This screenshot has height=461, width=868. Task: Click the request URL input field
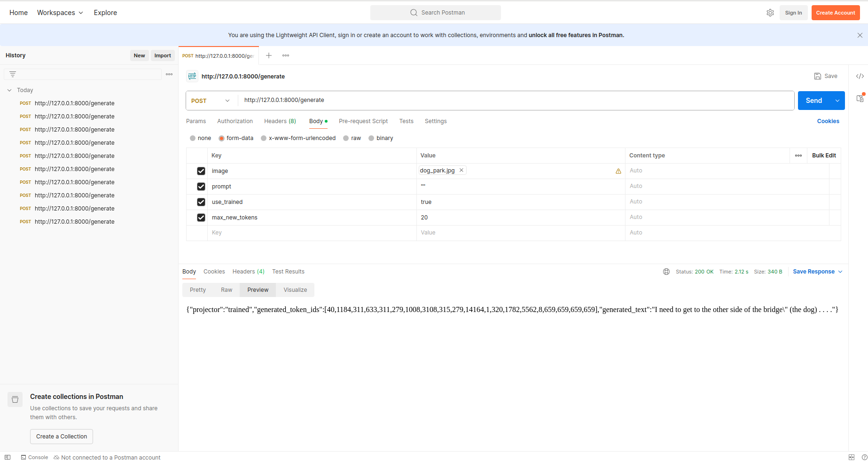(x=516, y=101)
